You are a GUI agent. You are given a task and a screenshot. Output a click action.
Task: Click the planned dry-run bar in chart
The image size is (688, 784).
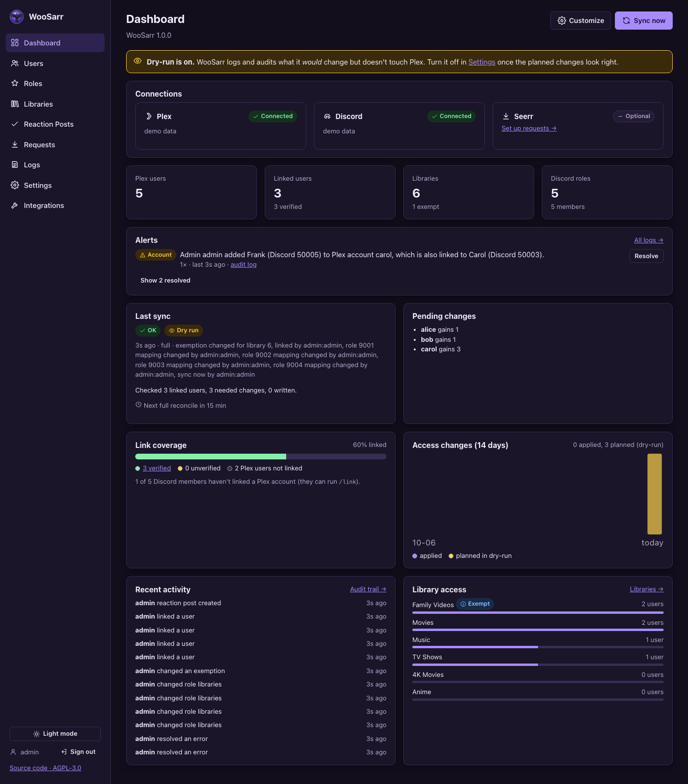(x=655, y=494)
